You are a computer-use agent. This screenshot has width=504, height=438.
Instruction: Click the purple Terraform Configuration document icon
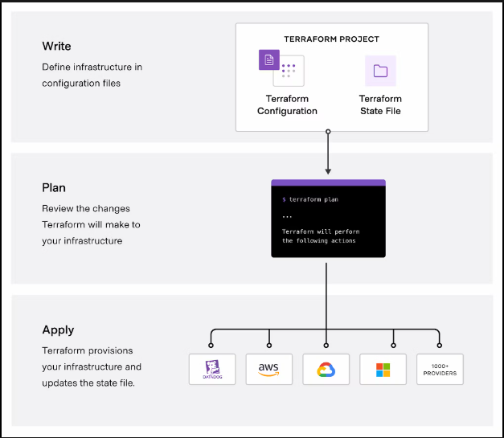(269, 59)
